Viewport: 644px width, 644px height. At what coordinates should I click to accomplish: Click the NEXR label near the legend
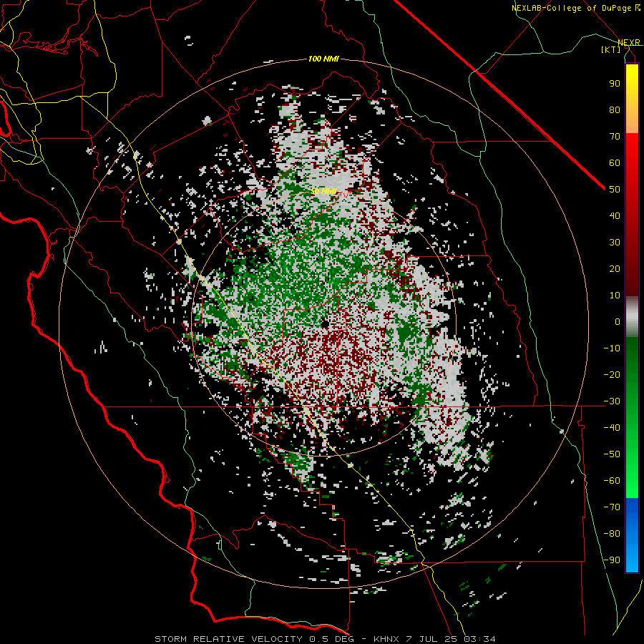pos(628,42)
